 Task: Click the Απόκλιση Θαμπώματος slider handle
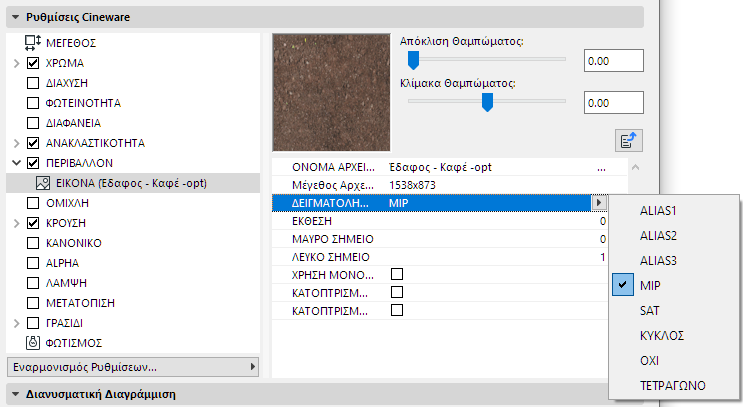tap(414, 60)
